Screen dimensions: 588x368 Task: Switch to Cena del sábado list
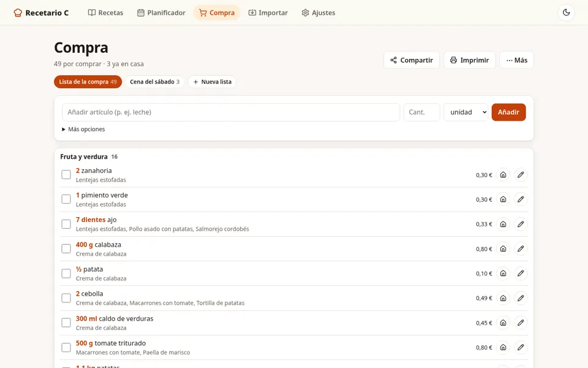point(154,82)
